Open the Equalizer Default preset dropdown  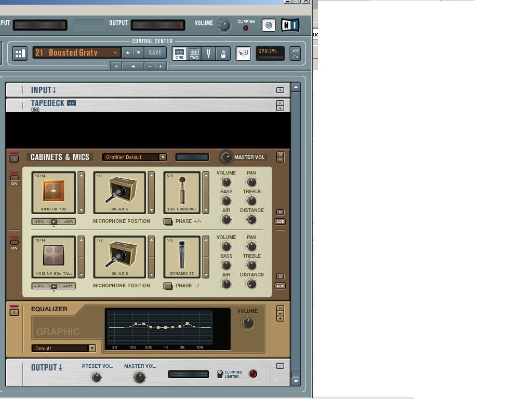[92, 349]
